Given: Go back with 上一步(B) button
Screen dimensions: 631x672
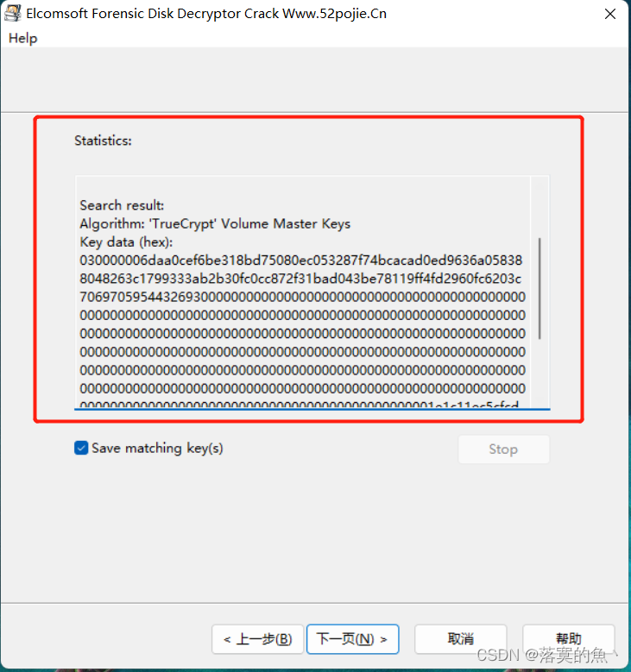Looking at the screenshot, I should click(258, 639).
